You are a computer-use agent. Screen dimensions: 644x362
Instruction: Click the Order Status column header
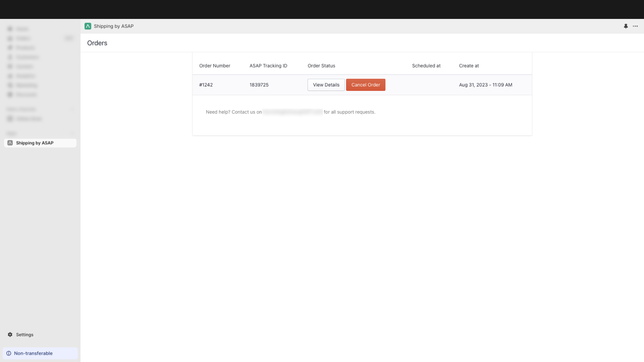321,66
